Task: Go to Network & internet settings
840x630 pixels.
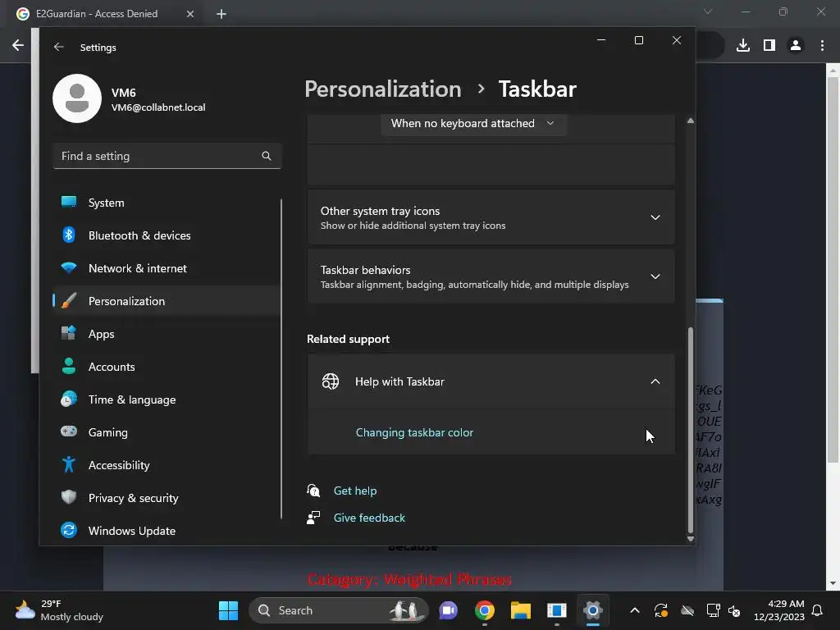Action: coord(166,268)
